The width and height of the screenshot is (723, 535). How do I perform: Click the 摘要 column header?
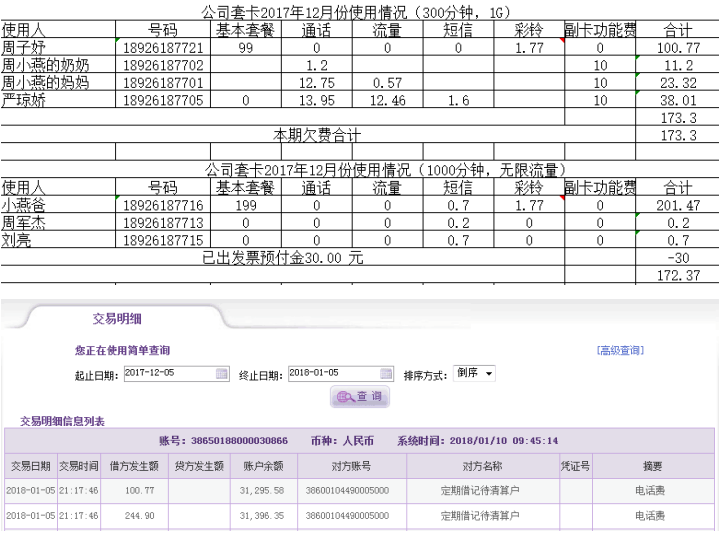[651, 466]
